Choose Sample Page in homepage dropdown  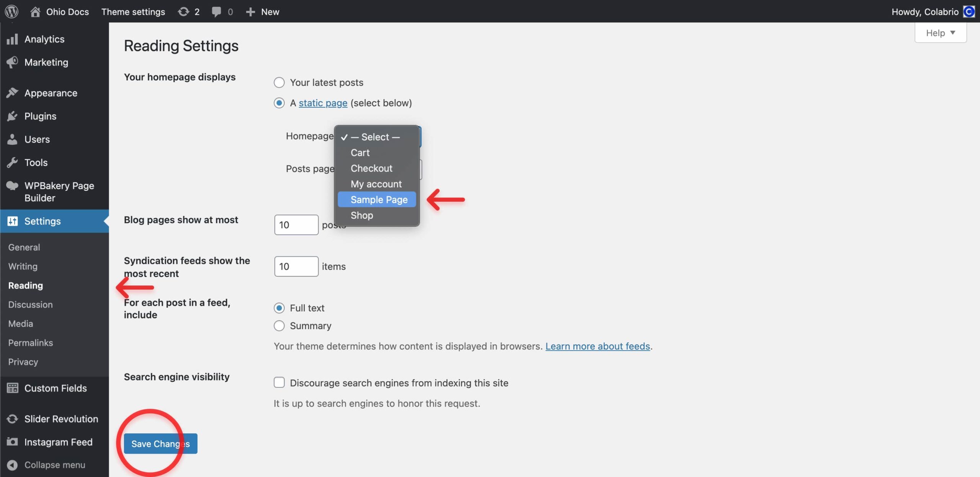[x=379, y=200]
